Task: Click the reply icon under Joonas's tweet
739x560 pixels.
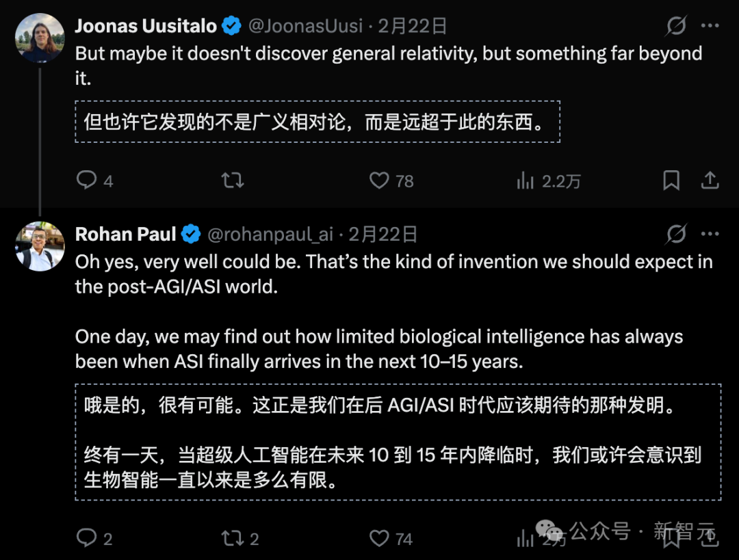Action: pyautogui.click(x=87, y=180)
